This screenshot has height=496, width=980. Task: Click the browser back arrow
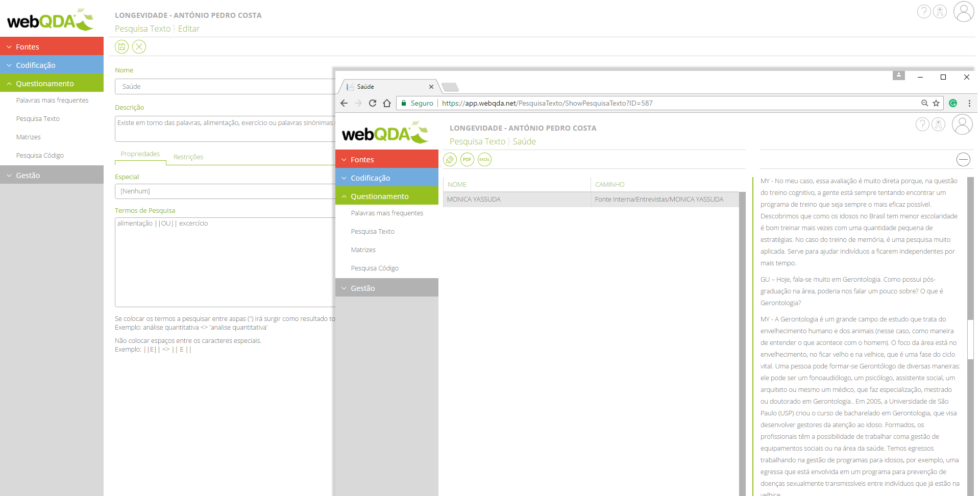tap(344, 103)
